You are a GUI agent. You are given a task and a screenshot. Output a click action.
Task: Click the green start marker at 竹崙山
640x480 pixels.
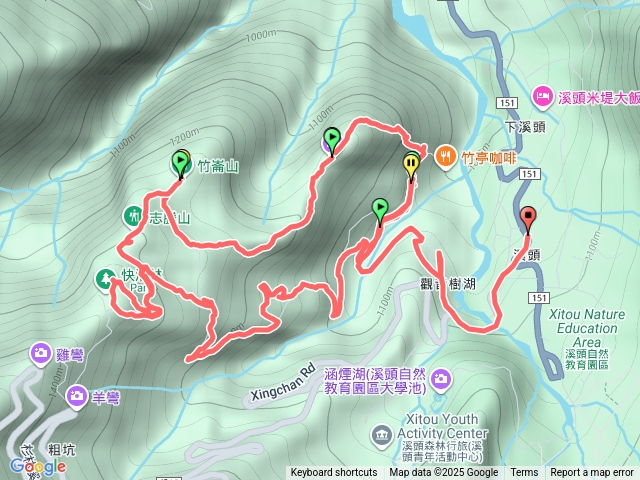pyautogui.click(x=180, y=164)
